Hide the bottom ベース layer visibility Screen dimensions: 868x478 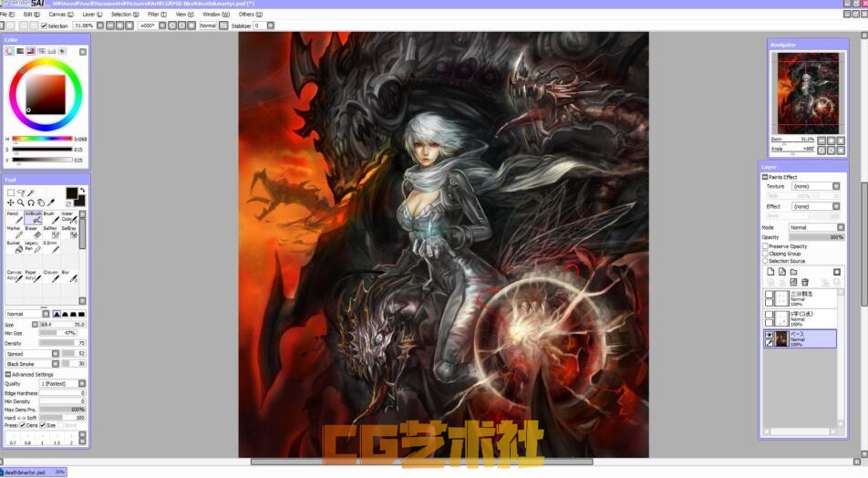769,335
